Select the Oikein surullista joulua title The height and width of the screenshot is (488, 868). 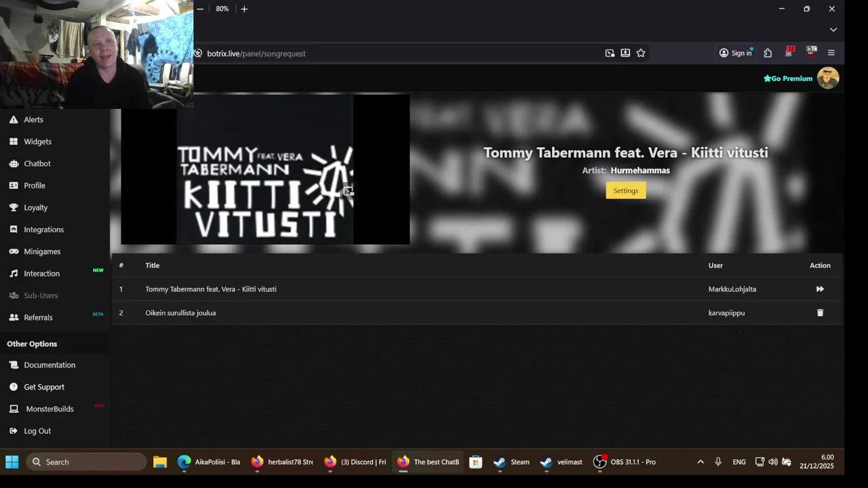tap(180, 312)
